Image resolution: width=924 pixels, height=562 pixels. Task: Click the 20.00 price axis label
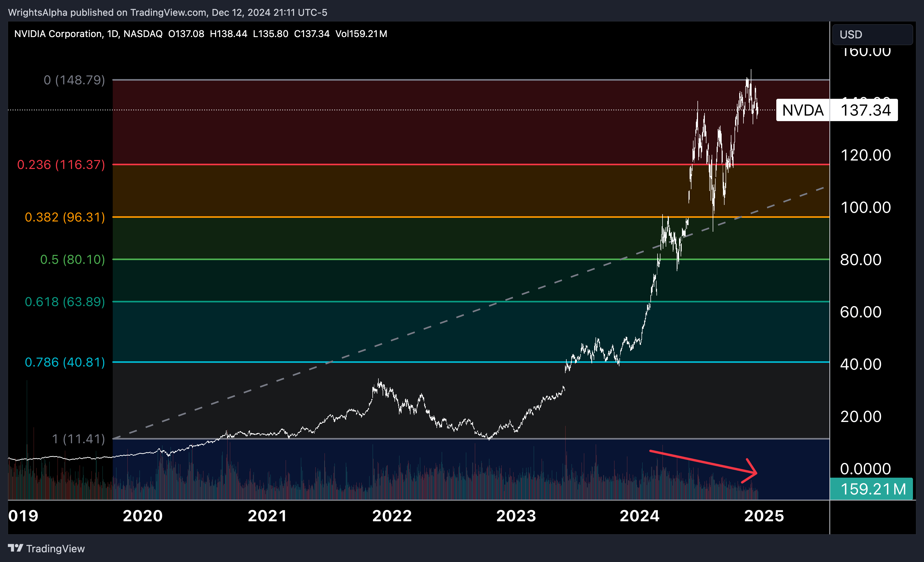coord(861,416)
